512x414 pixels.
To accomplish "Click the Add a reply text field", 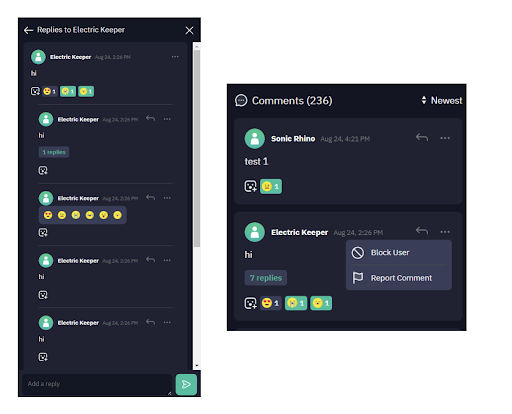I will 97,384.
